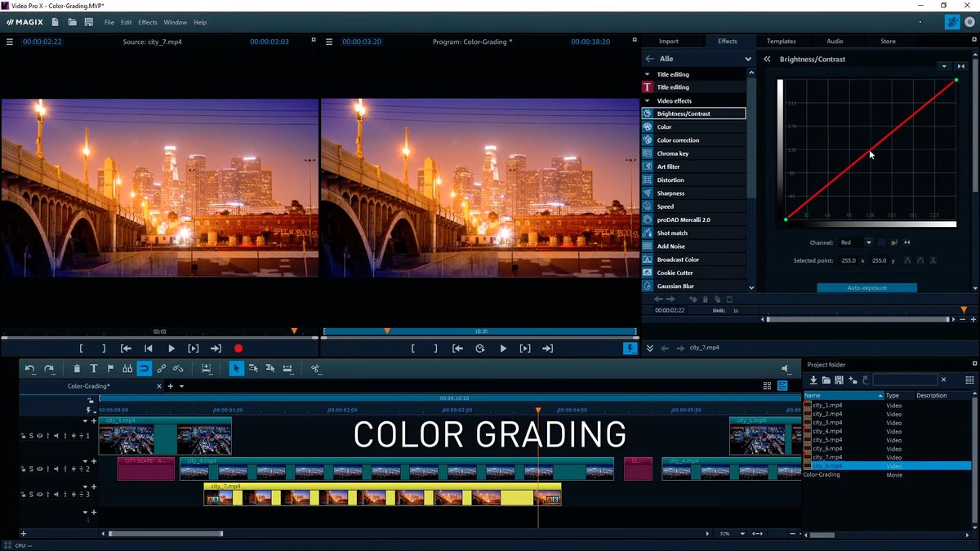The image size is (980, 551).
Task: Click the Title (T) icon in the timeline toolbar
Action: (94, 368)
